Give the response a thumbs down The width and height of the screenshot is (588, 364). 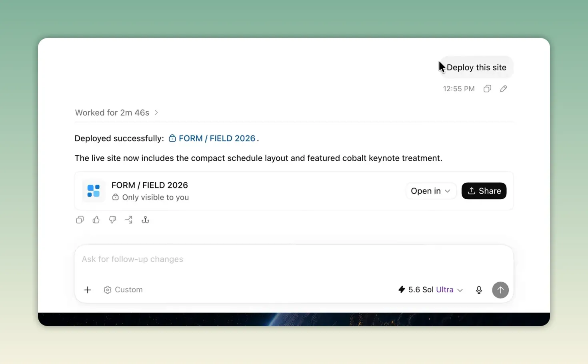click(x=112, y=220)
